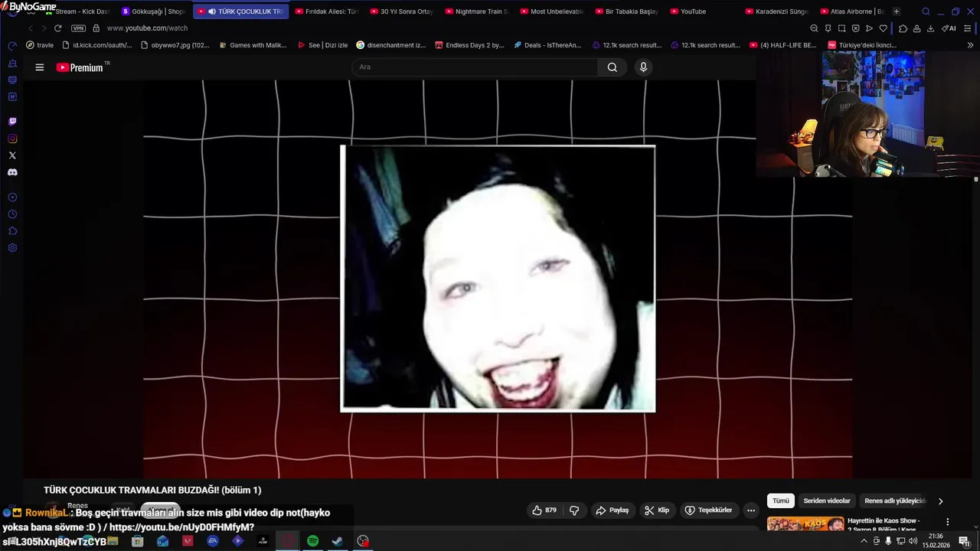Open See | Dizi izle bookmark
The height and width of the screenshot is (551, 980).
pos(322,45)
